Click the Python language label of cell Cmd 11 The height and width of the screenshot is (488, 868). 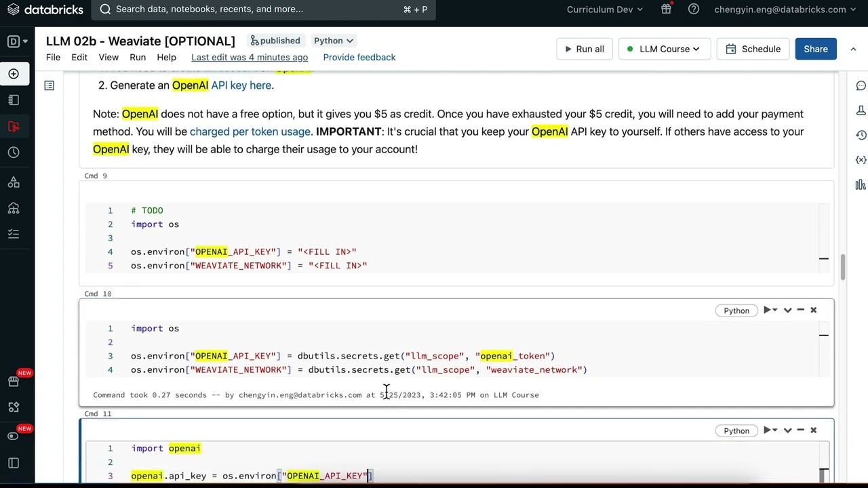coord(736,430)
